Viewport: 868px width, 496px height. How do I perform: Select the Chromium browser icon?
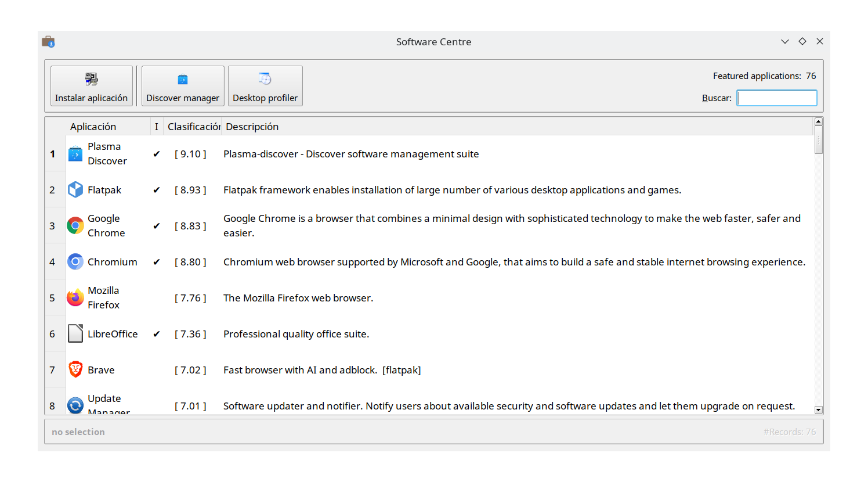pos(75,262)
